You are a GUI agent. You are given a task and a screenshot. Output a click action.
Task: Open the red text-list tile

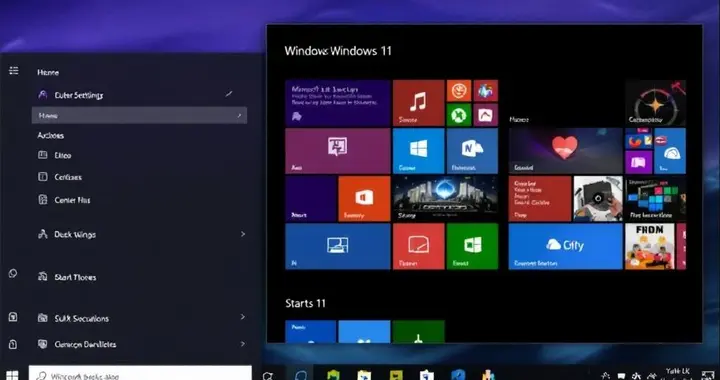[540, 199]
